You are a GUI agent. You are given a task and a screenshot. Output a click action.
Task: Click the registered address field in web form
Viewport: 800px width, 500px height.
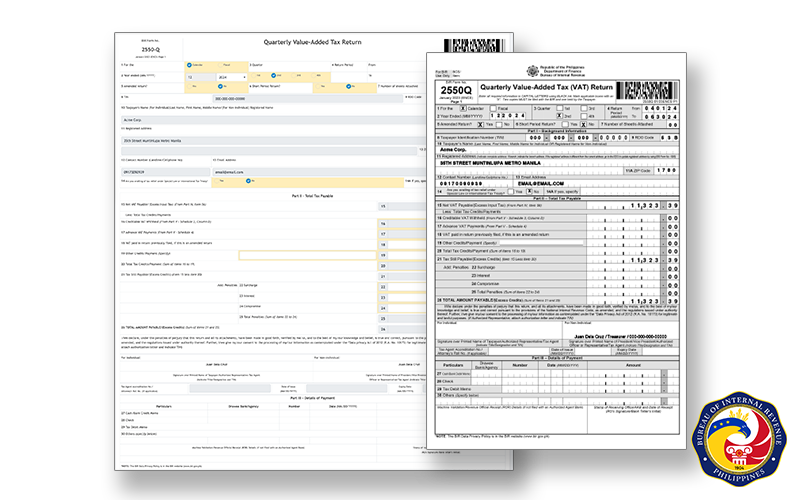tap(274, 141)
